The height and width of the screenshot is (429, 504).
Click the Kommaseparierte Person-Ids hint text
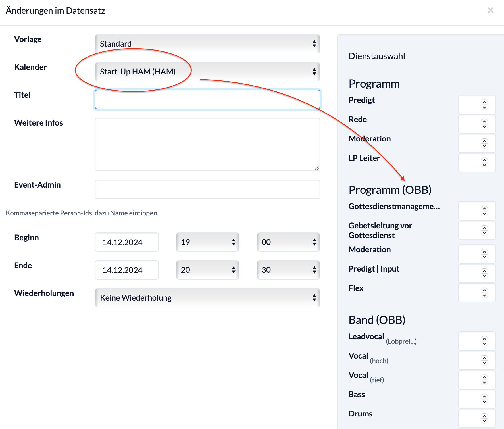82,213
